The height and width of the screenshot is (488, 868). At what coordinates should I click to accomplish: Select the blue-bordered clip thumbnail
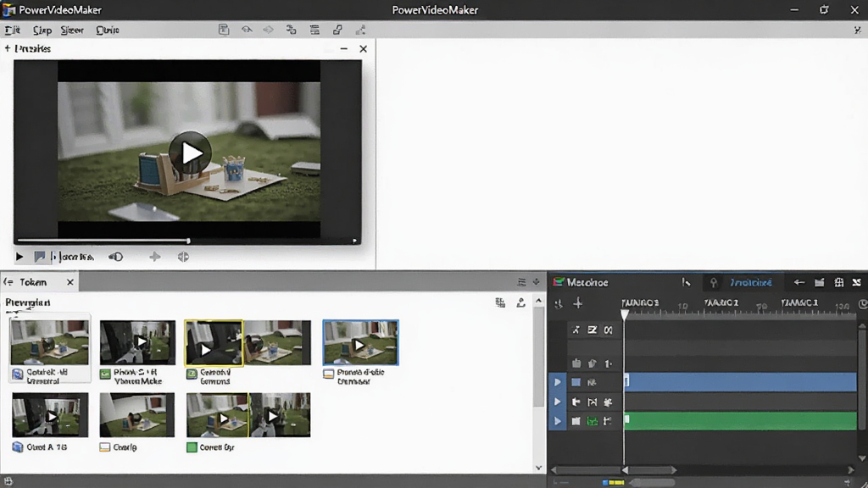pyautogui.click(x=360, y=342)
